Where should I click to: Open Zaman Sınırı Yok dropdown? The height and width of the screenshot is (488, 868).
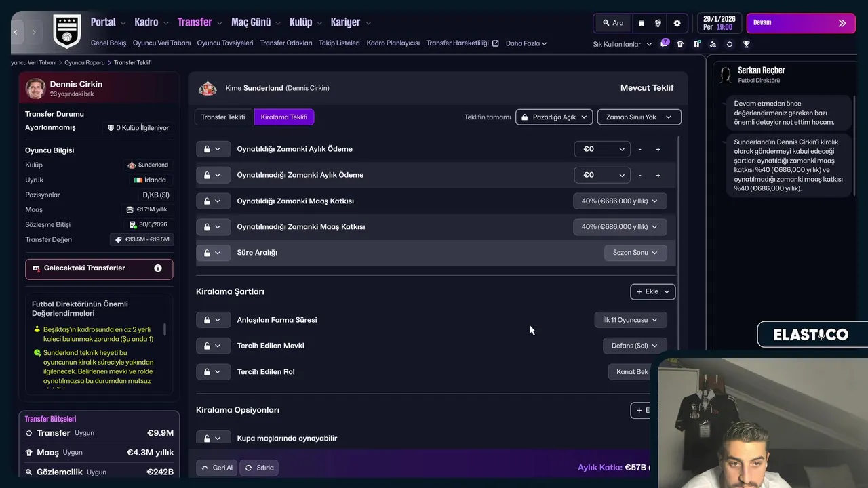[639, 117]
